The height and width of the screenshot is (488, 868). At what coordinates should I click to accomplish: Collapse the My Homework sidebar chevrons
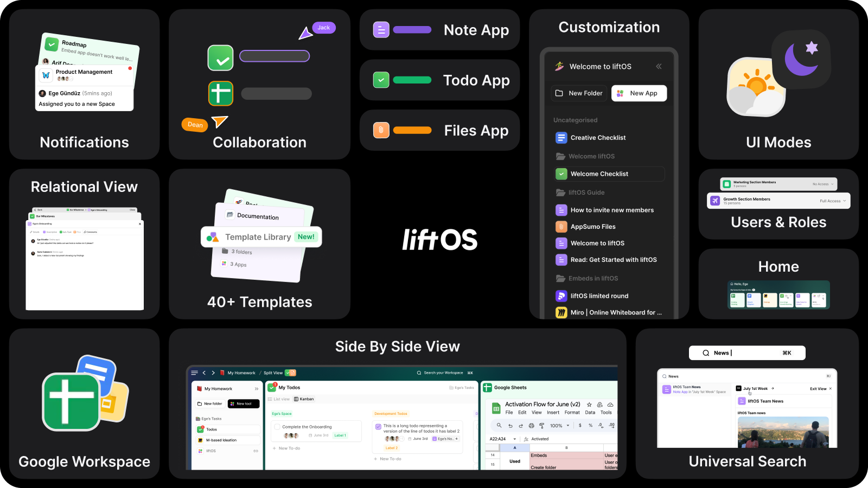pyautogui.click(x=257, y=389)
